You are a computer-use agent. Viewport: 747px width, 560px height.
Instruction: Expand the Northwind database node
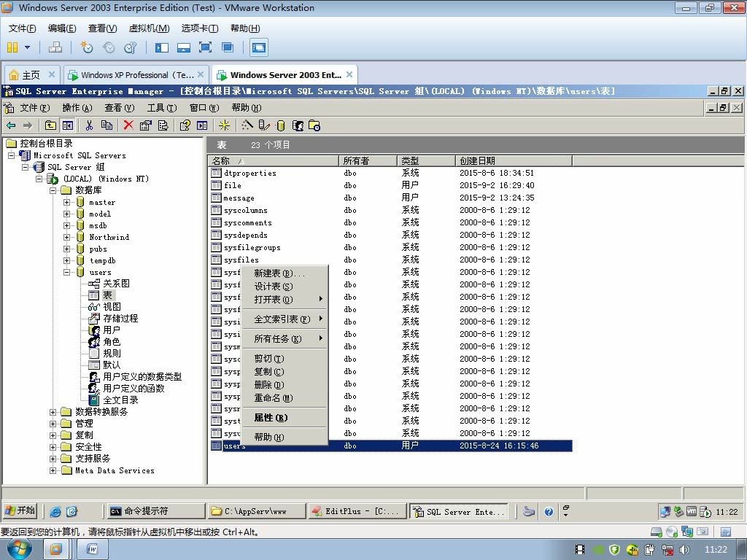(x=66, y=237)
